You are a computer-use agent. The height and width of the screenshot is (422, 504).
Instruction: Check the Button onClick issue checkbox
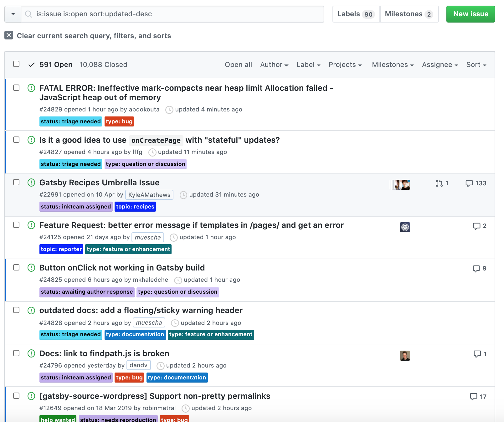coord(16,267)
